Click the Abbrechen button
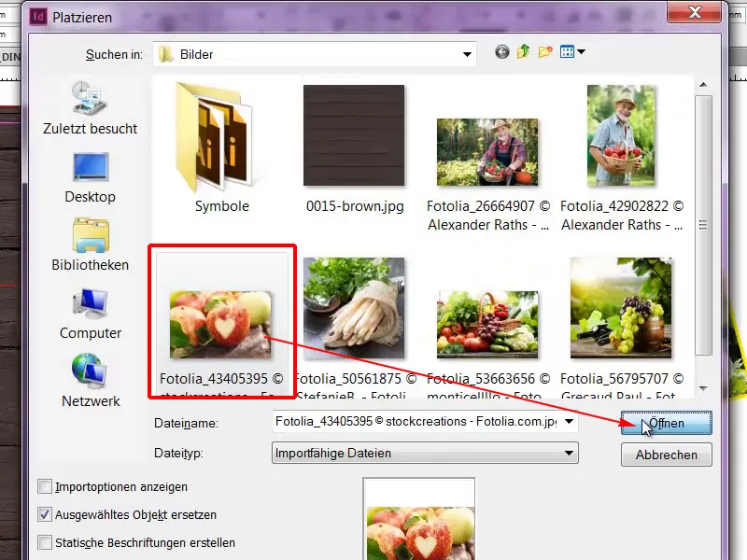Image resolution: width=747 pixels, height=560 pixels. pyautogui.click(x=666, y=455)
